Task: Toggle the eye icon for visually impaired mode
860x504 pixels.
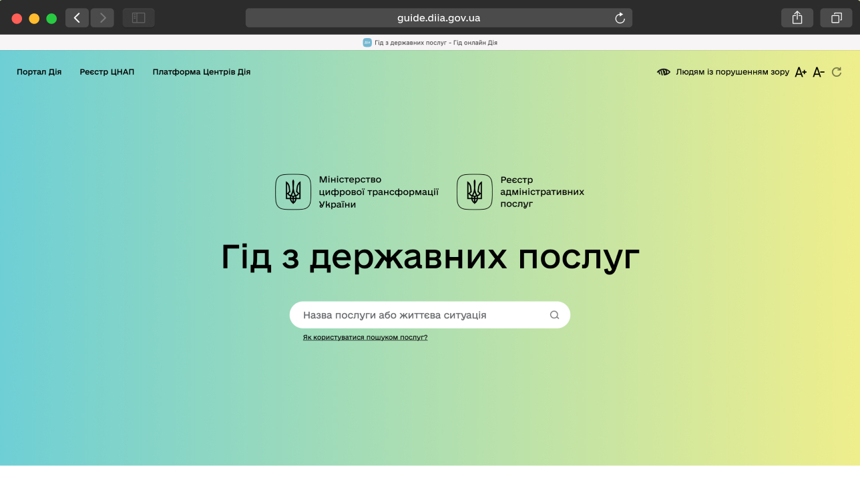Action: tap(664, 72)
